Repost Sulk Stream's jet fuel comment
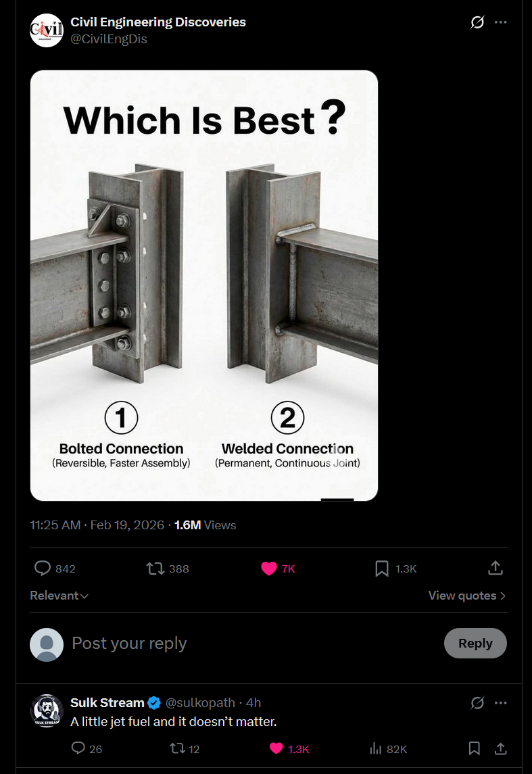Viewport: 532px width, 774px height. click(x=176, y=748)
